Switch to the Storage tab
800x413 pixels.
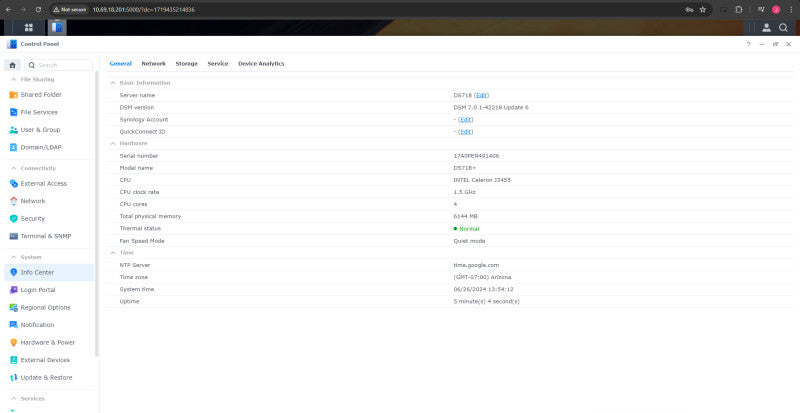click(187, 64)
